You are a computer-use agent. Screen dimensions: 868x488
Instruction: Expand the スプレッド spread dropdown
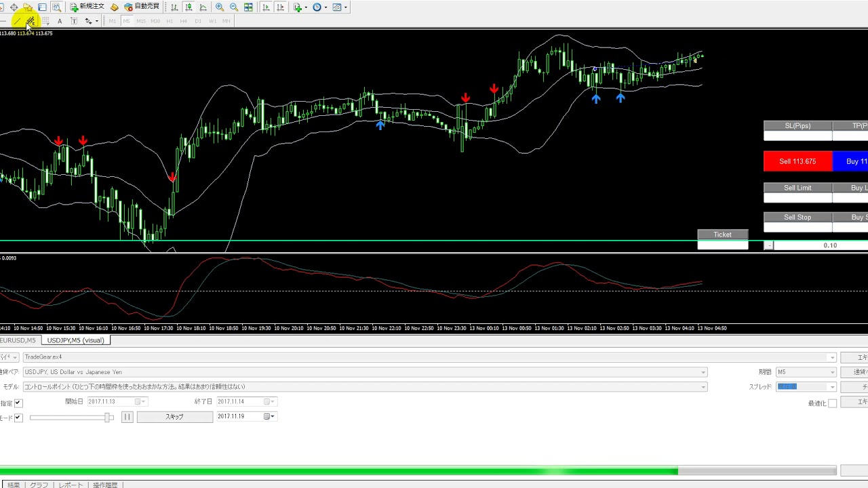click(832, 387)
